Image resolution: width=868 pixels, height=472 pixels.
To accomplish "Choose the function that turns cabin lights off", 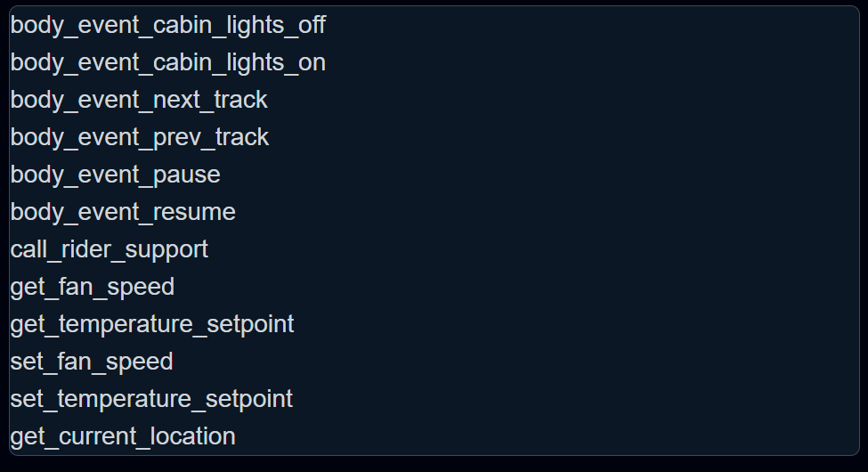I will [168, 25].
